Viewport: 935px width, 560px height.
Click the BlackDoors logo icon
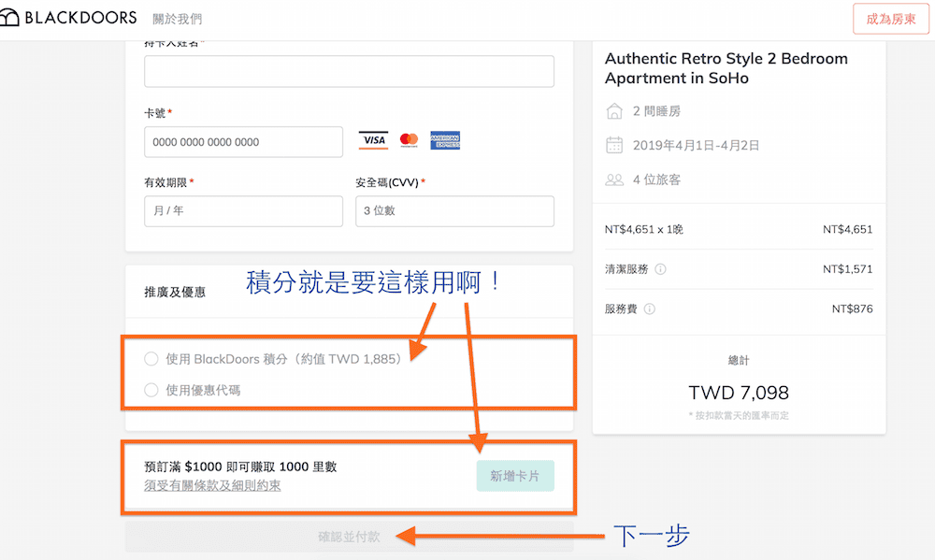click(x=9, y=18)
